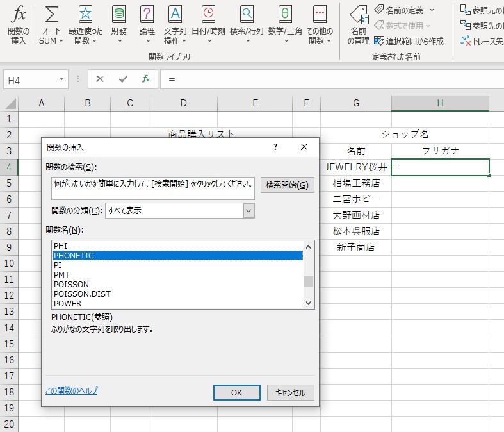Open the Math/Trig (数学/三角) functions icon
Image resolution: width=504 pixels, height=432 pixels.
tap(285, 15)
